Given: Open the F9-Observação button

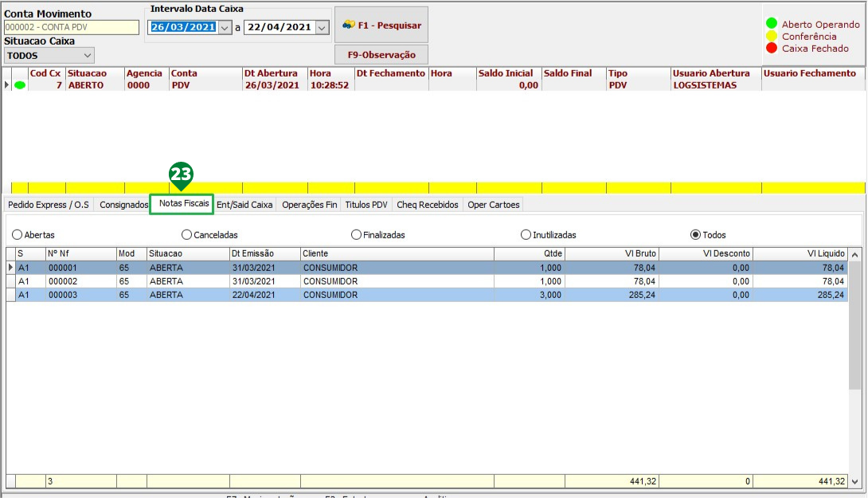Looking at the screenshot, I should [381, 55].
